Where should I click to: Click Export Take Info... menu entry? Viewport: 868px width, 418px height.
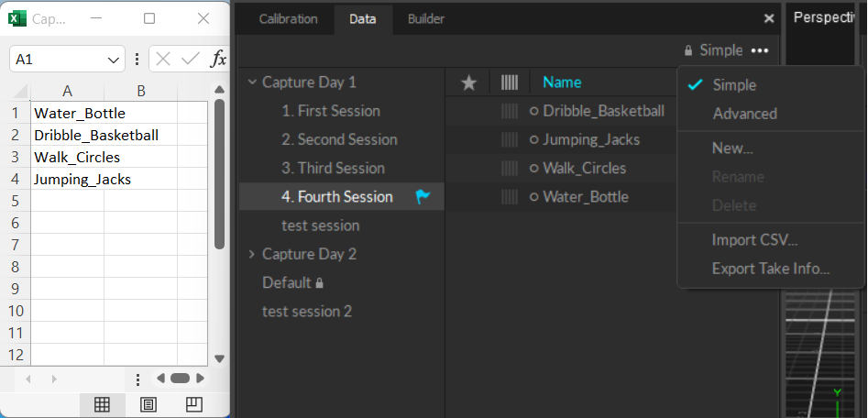770,269
